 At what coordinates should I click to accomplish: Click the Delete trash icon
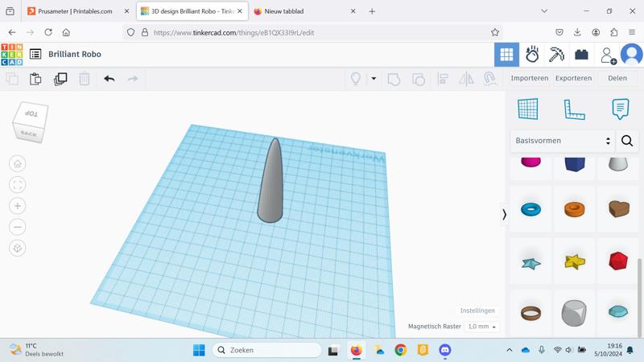coord(85,78)
